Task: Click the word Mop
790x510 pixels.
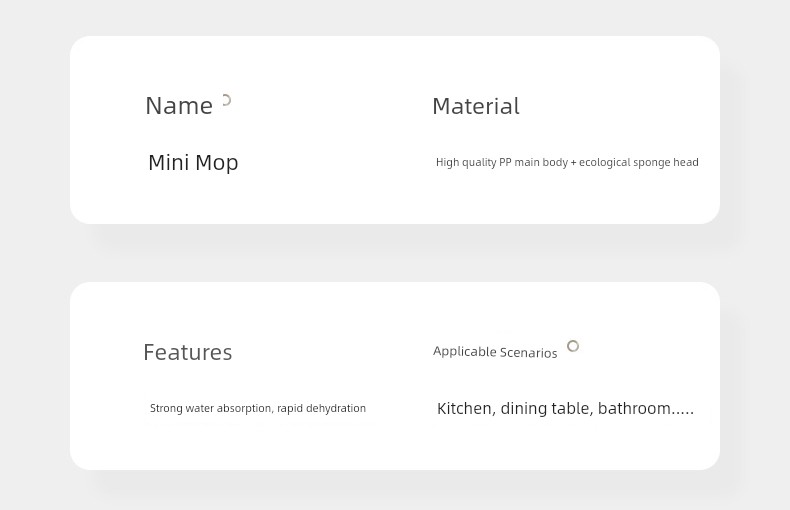Action: (217, 163)
